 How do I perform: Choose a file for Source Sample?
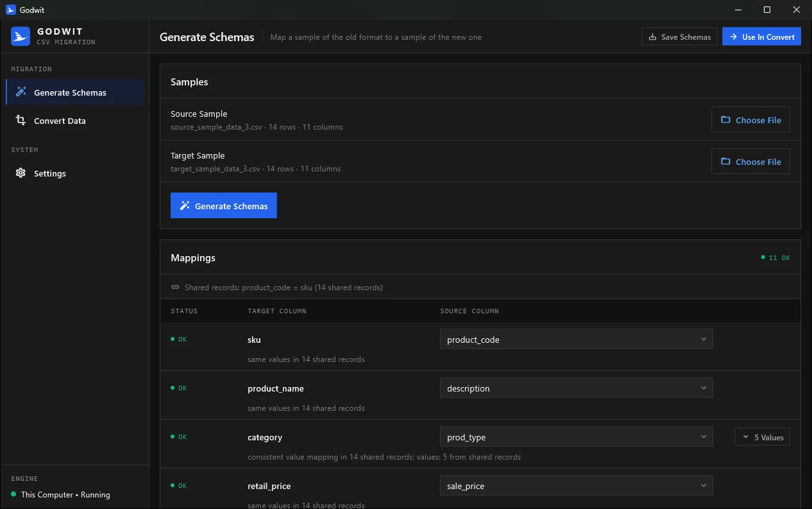coord(750,120)
